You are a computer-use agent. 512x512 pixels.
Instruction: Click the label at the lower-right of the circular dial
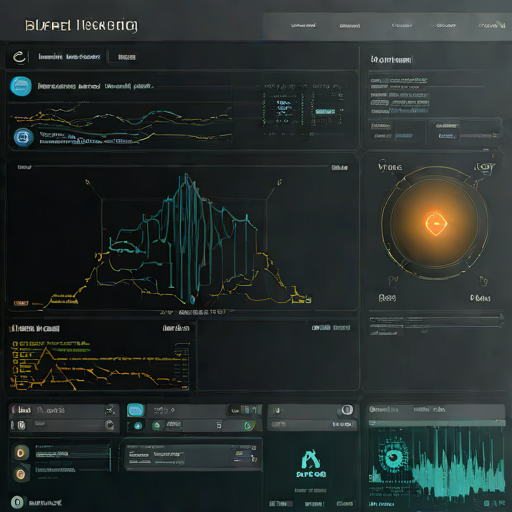click(x=480, y=298)
